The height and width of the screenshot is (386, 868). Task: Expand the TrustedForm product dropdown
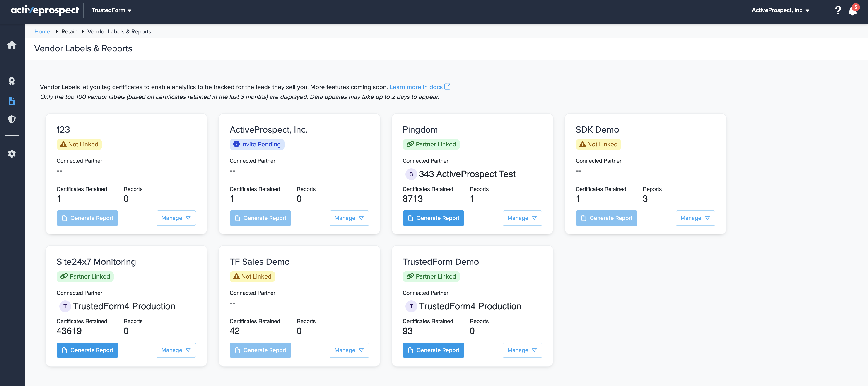point(111,10)
